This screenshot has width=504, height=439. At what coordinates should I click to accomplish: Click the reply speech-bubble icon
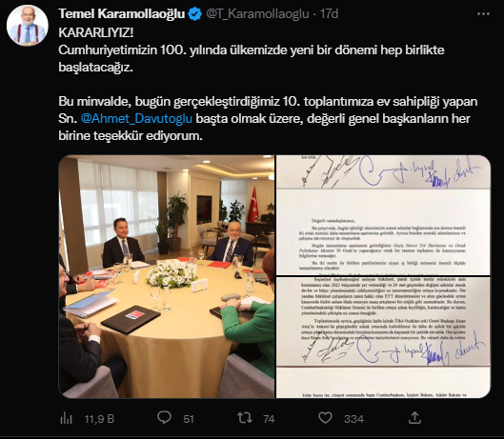[164, 418]
